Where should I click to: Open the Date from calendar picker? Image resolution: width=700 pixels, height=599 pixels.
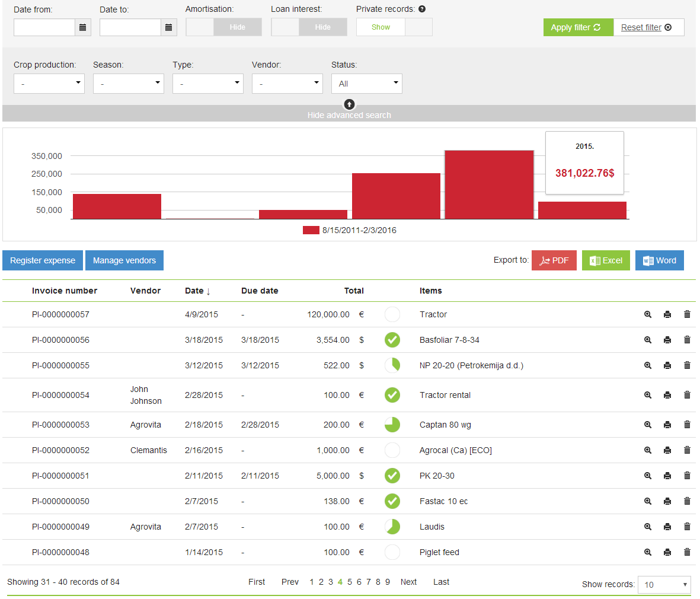83,27
